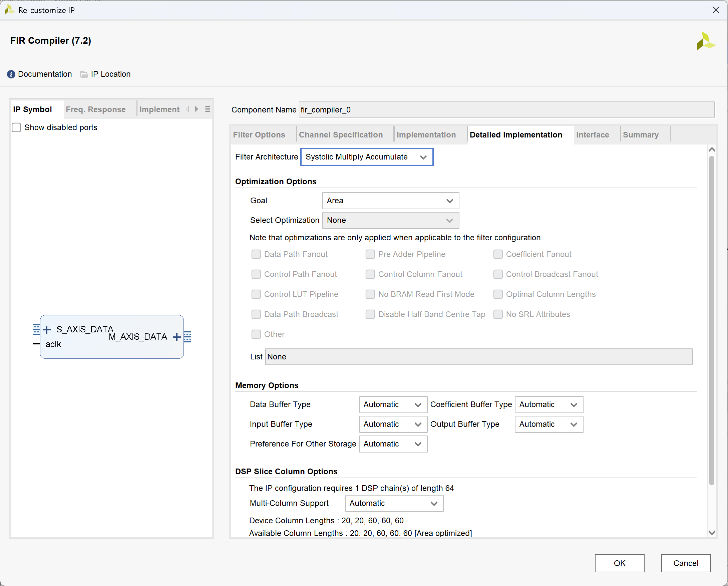
Task: Click the right tab-scroll arrow
Action: [x=197, y=109]
